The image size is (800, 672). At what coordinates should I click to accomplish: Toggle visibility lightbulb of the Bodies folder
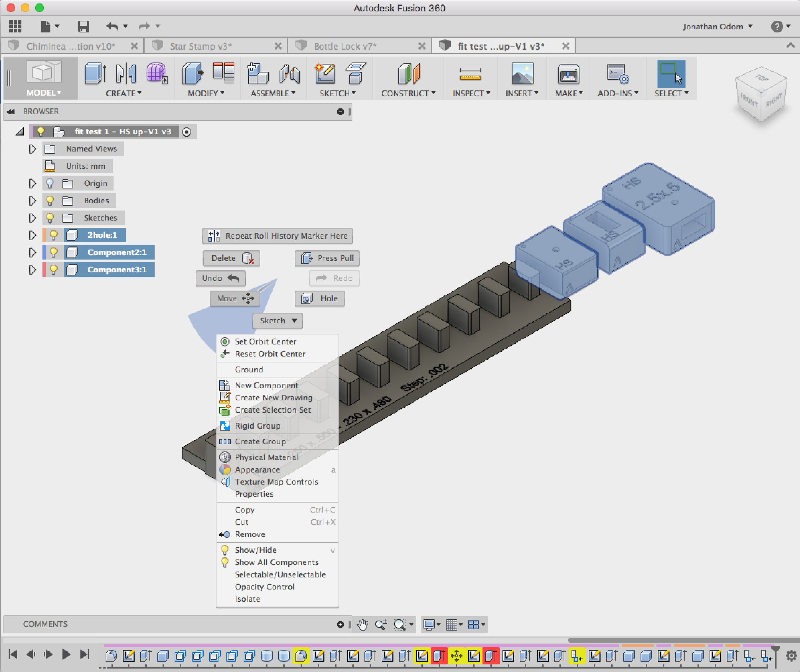[x=50, y=201]
